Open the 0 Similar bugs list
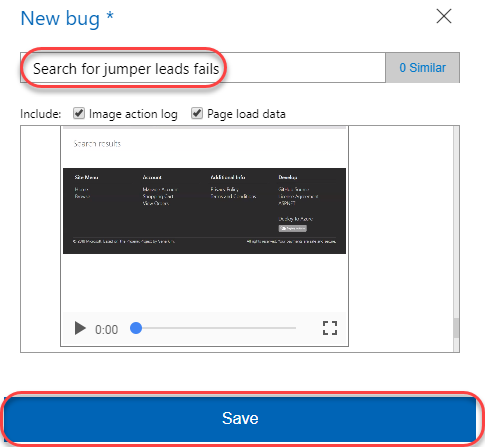This screenshot has width=485, height=447. (x=422, y=68)
